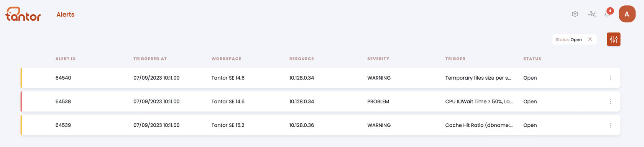Viewport: 644px width, 147px height.
Task: Select the Tantor SE 15.2 workspace cell
Action: point(228,125)
